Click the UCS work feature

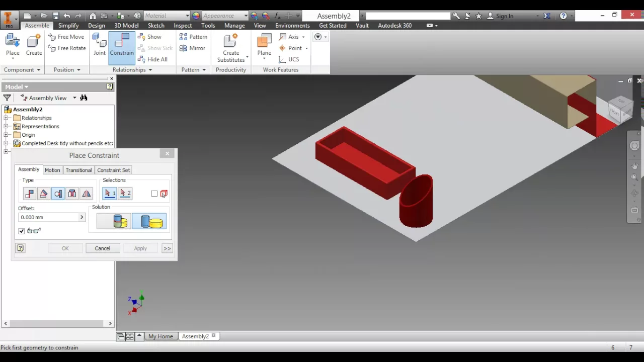click(x=289, y=59)
